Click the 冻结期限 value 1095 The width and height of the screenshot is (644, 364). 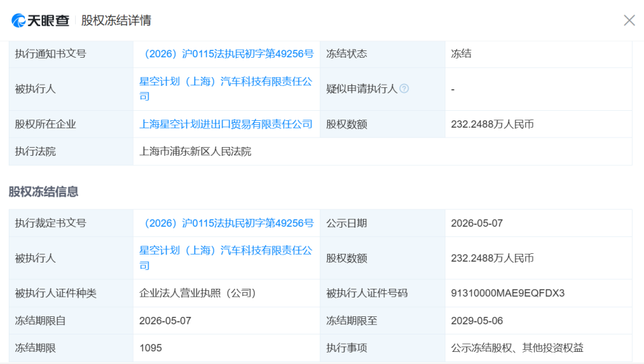(x=151, y=348)
